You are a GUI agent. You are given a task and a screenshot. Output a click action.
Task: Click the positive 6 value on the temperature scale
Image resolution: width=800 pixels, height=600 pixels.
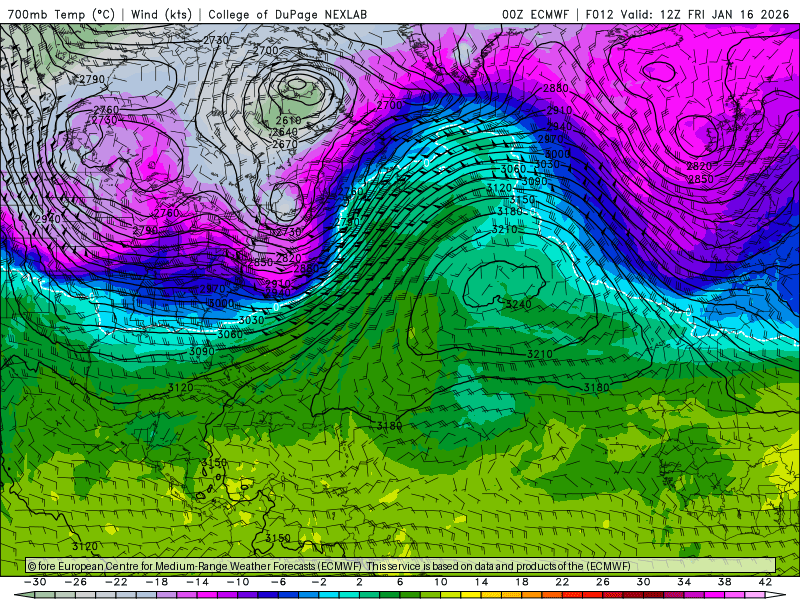click(x=400, y=582)
